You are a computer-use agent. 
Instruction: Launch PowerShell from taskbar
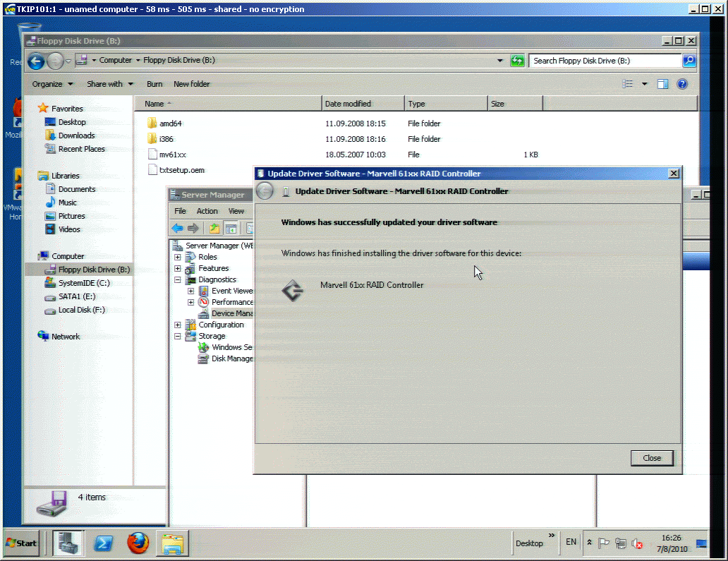103,543
